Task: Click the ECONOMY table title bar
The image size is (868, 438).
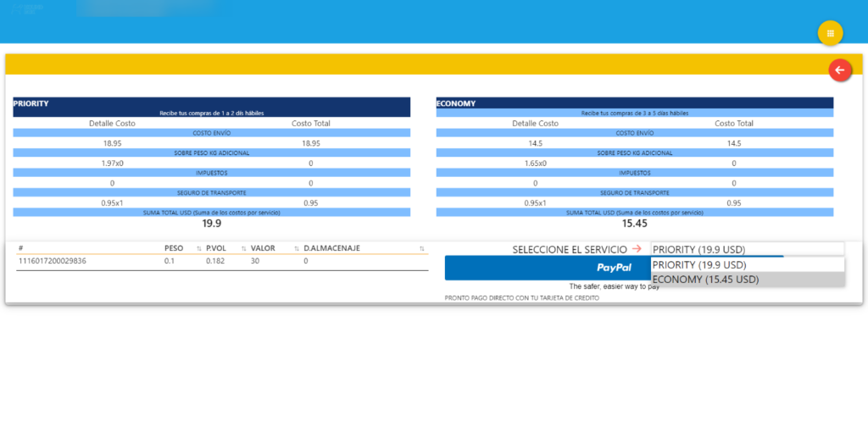Action: click(x=634, y=103)
